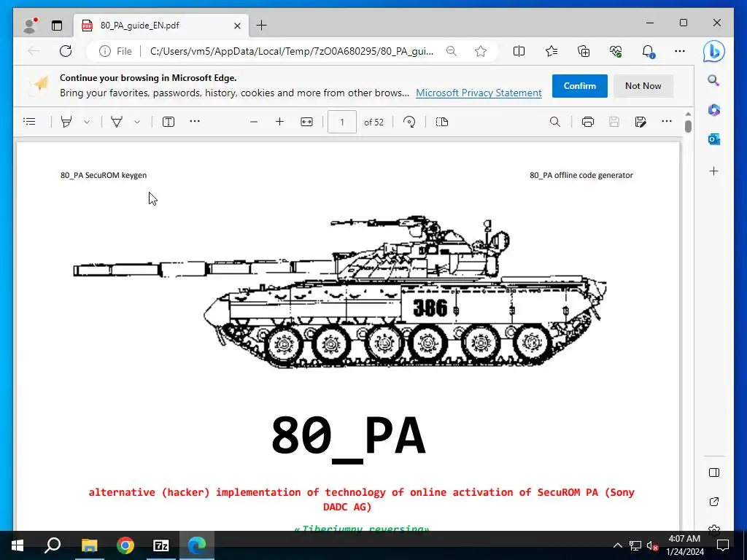Open Collections panel

[x=584, y=51]
